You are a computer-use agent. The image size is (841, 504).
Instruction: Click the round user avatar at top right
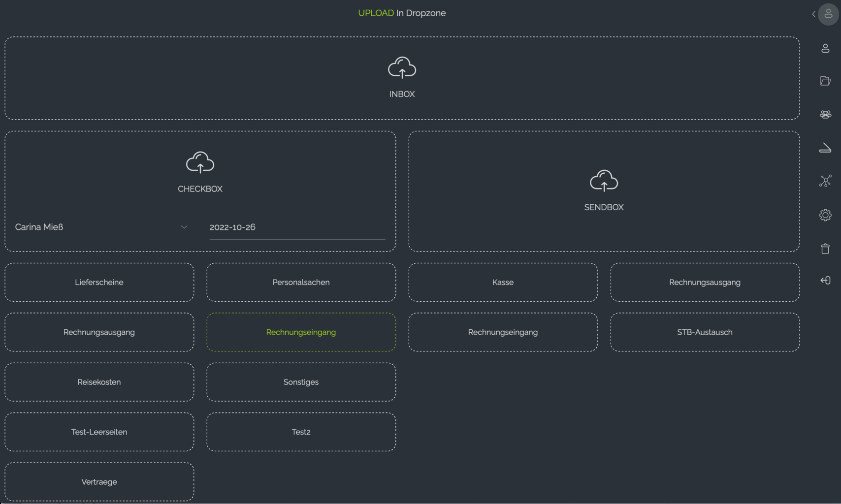(x=828, y=14)
